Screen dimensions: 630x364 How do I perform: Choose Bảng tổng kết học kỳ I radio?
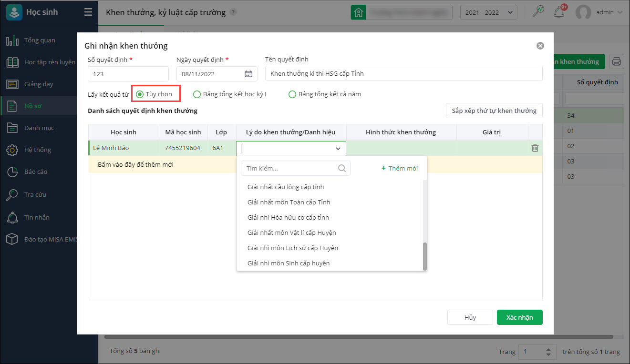(x=197, y=94)
